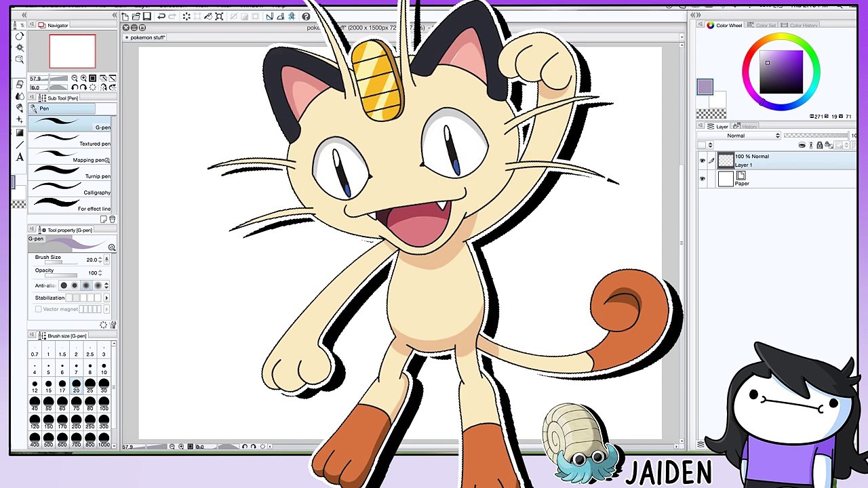This screenshot has height=488, width=868.
Task: Redo the action in command bar
Action: tap(172, 17)
